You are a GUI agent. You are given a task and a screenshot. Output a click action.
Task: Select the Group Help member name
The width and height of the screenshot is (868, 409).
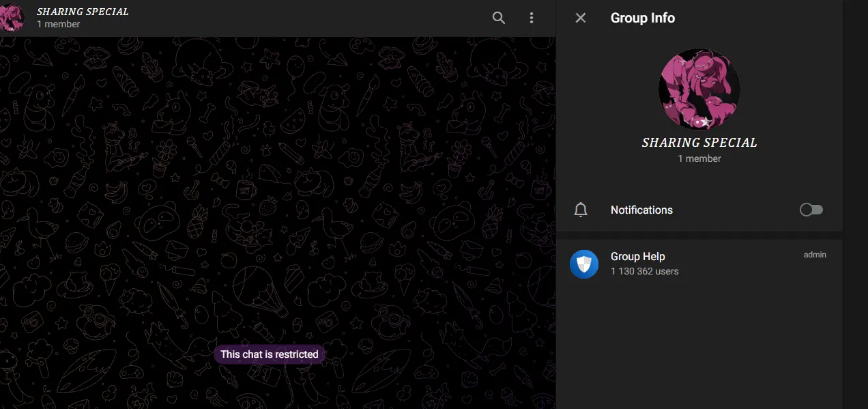637,256
